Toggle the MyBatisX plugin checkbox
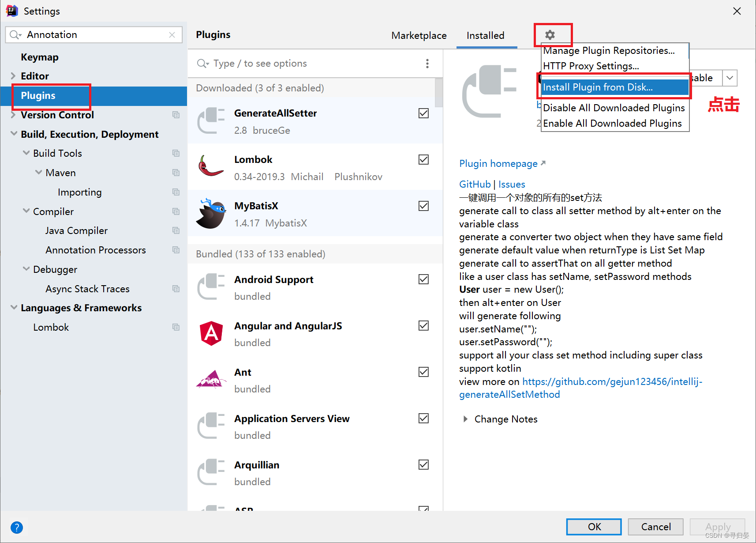Screen dimensions: 756x543 pyautogui.click(x=423, y=206)
